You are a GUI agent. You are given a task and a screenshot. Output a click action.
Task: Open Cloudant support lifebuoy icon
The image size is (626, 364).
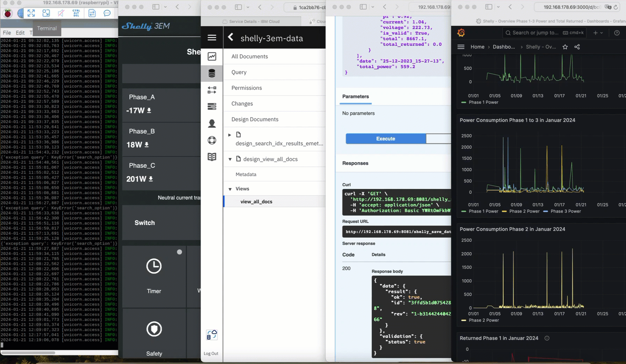[212, 140]
